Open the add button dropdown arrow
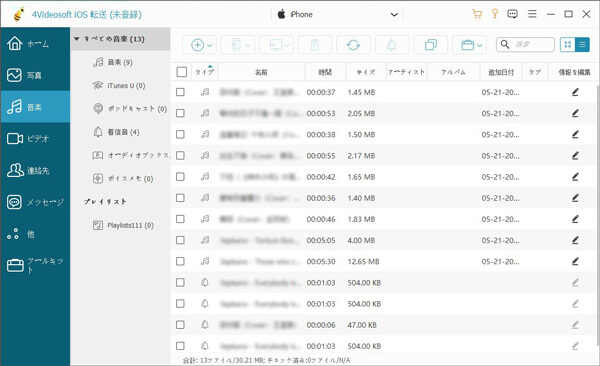The height and width of the screenshot is (366, 600). pyautogui.click(x=210, y=46)
